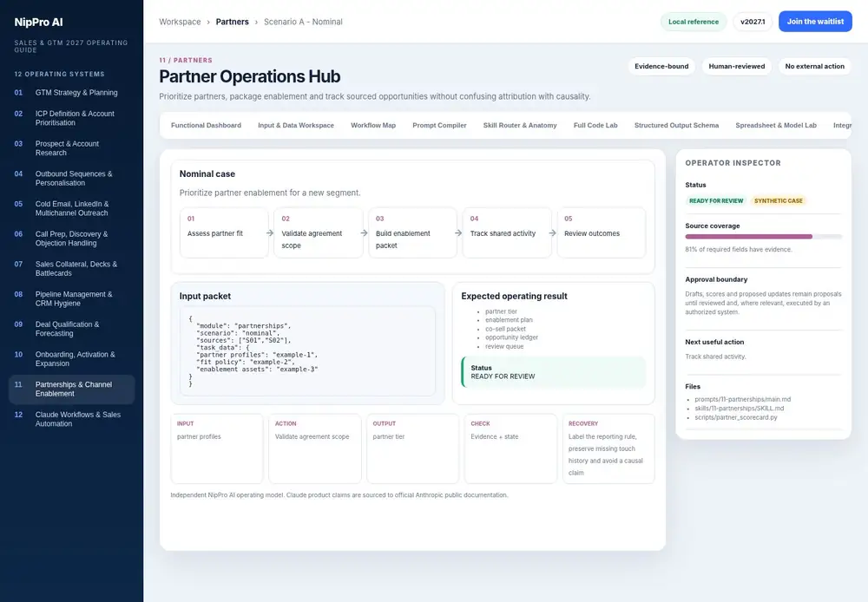Open Onboarding, Activation & Expansion
This screenshot has height=602, width=868.
click(71, 358)
